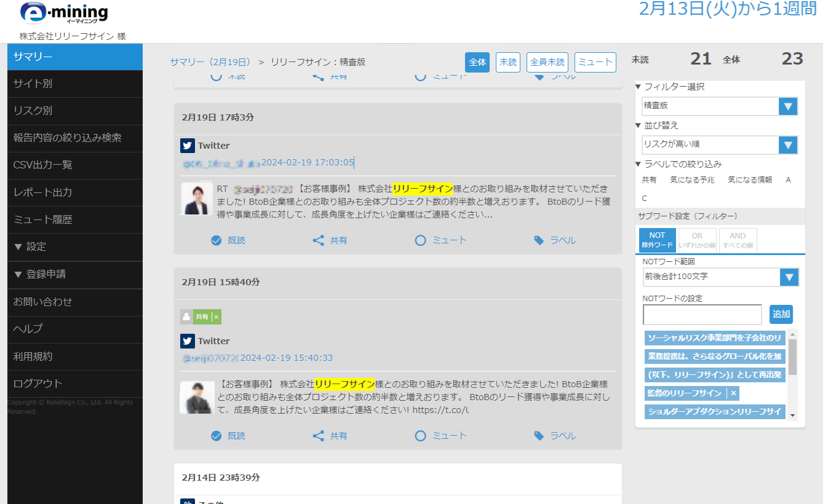The image size is (823, 504).
Task: Remove the 監督のリリーフサイン subword with its × icon
Action: [x=734, y=393]
